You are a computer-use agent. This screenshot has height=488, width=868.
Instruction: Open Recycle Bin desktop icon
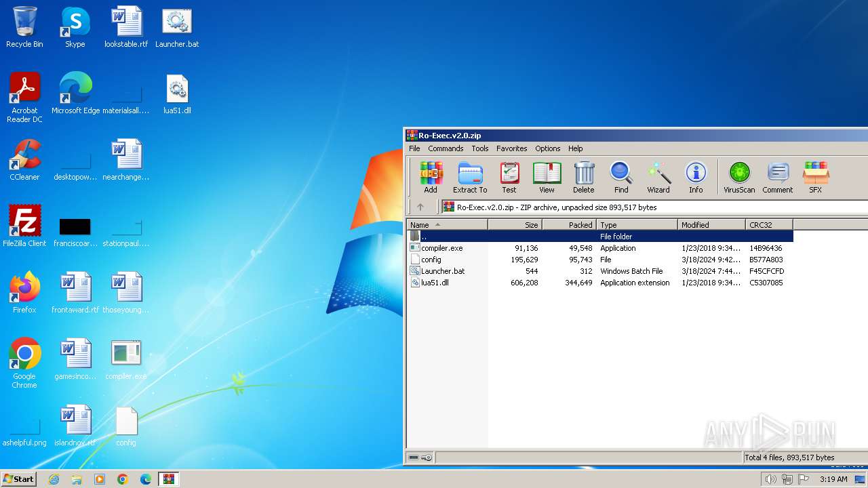tap(24, 27)
